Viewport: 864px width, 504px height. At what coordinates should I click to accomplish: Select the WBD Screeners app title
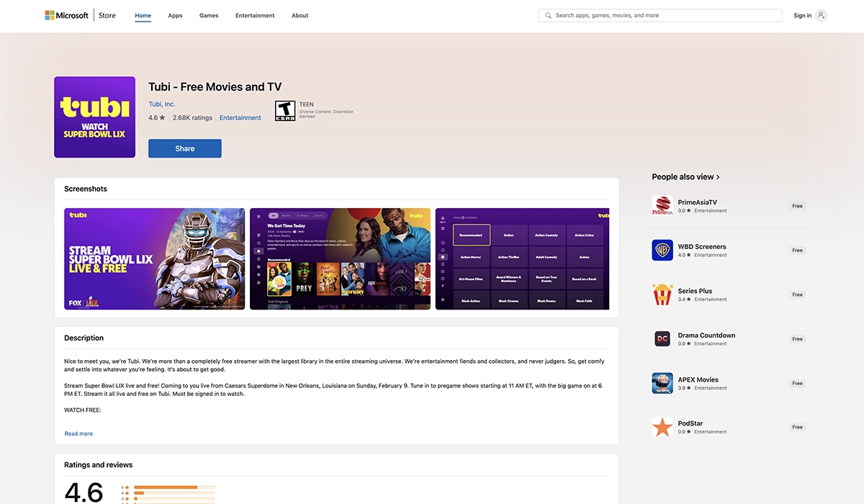(x=702, y=247)
